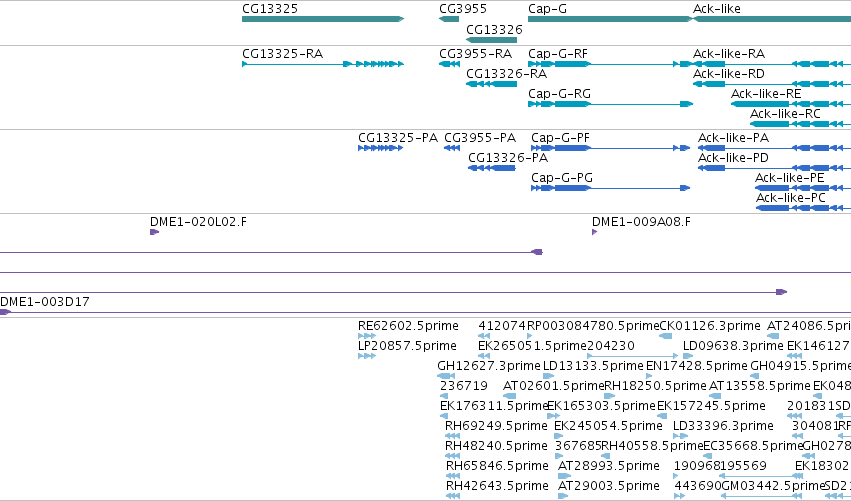Click the Ack-like-RA transcript label
The height and width of the screenshot is (501, 851).
729,54
